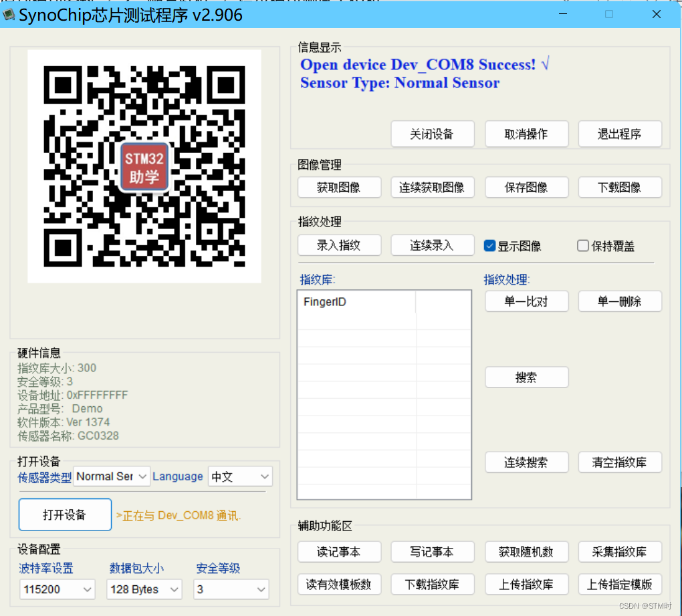Image resolution: width=682 pixels, height=616 pixels.
Task: Click the 写记事本 button
Action: tap(433, 552)
